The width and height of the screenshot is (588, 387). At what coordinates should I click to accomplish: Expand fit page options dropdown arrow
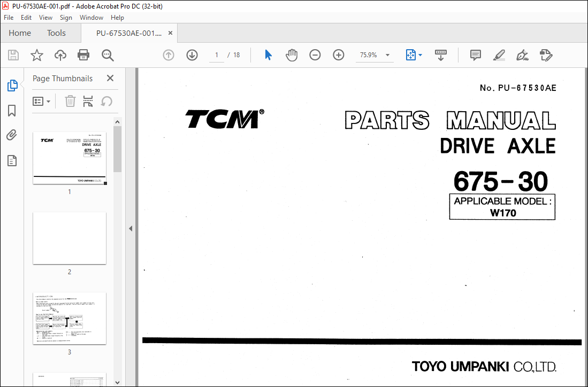(421, 55)
